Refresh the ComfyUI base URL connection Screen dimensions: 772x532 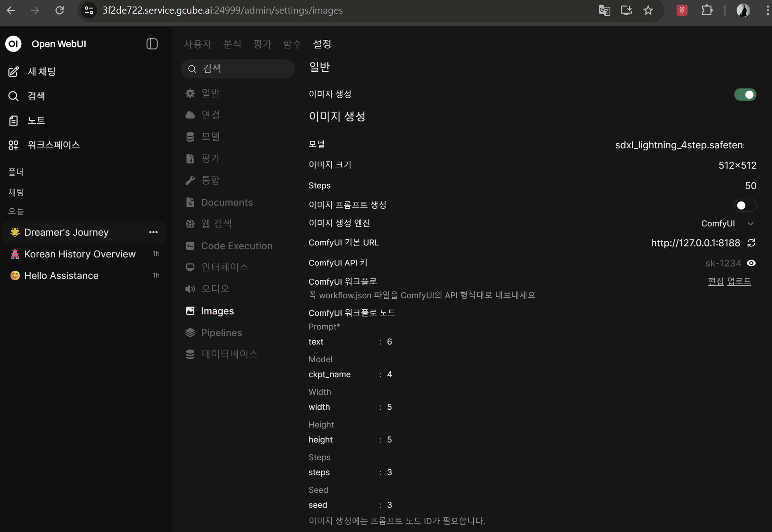click(751, 243)
